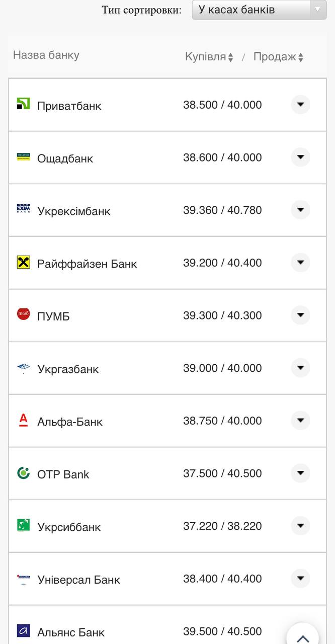Screen dimensions: 335x644
Task: Click the red Альфа-Банк logo
Action: [23, 420]
